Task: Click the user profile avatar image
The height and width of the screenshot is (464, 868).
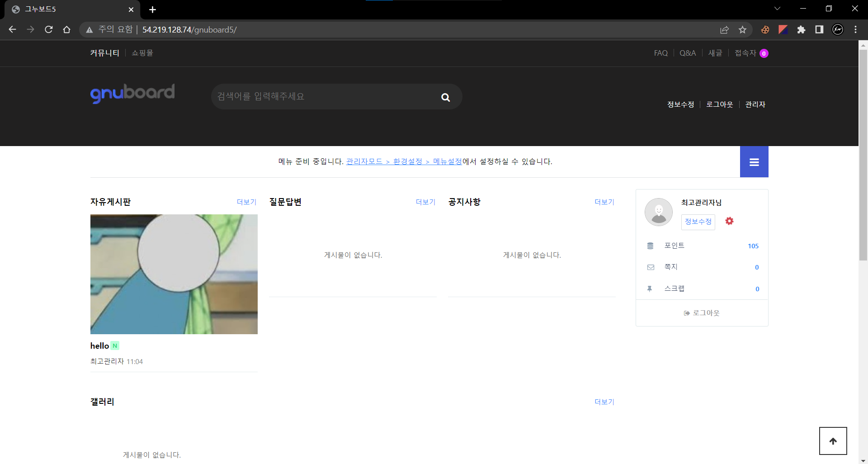Action: click(659, 212)
